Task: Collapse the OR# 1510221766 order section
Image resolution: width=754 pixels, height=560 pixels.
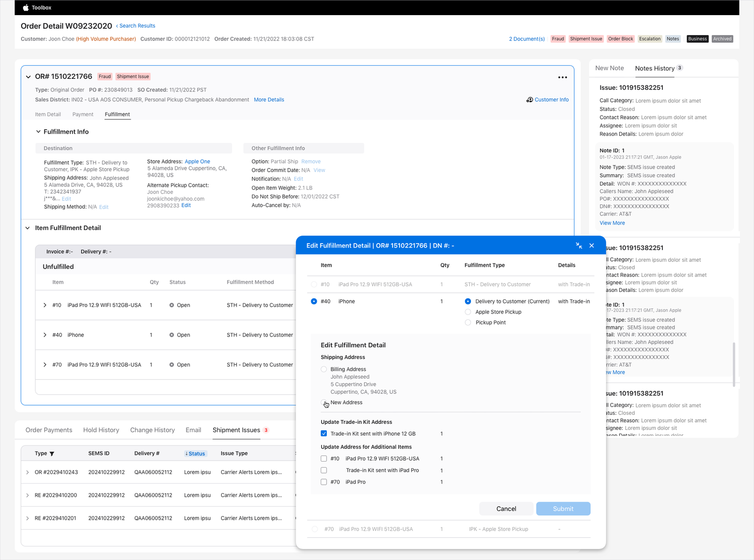Action: (28, 77)
